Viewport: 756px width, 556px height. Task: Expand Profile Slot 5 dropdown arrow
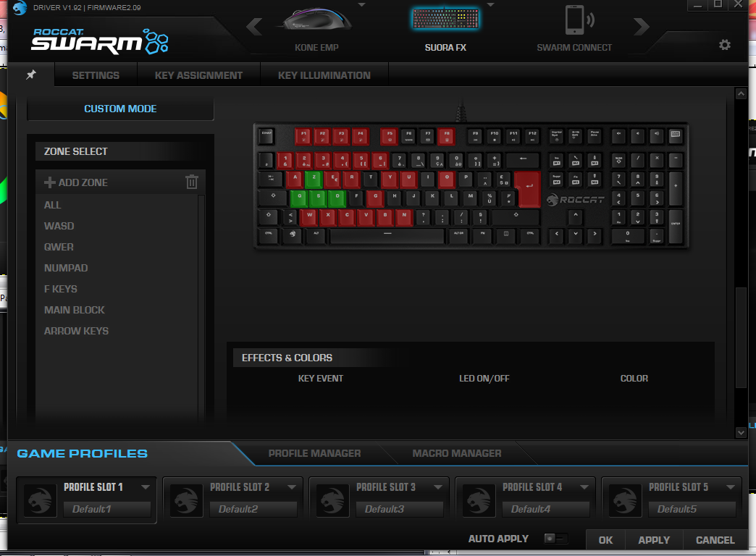731,487
